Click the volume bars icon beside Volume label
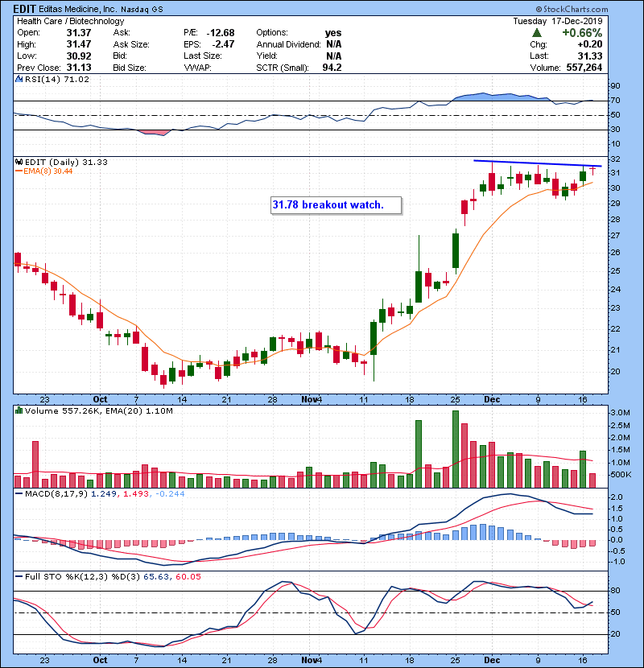This screenshot has height=668, width=644. tap(19, 410)
